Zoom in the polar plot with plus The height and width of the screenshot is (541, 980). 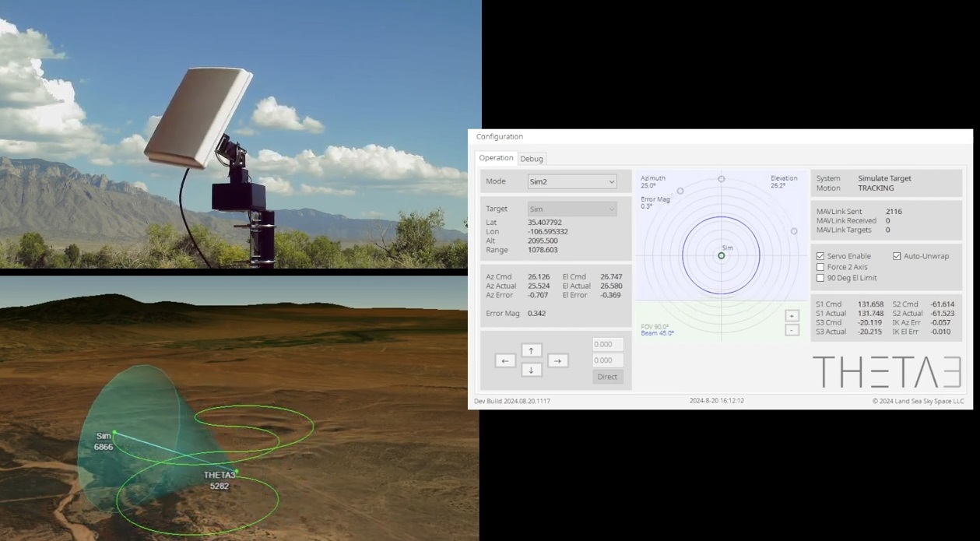pyautogui.click(x=792, y=316)
